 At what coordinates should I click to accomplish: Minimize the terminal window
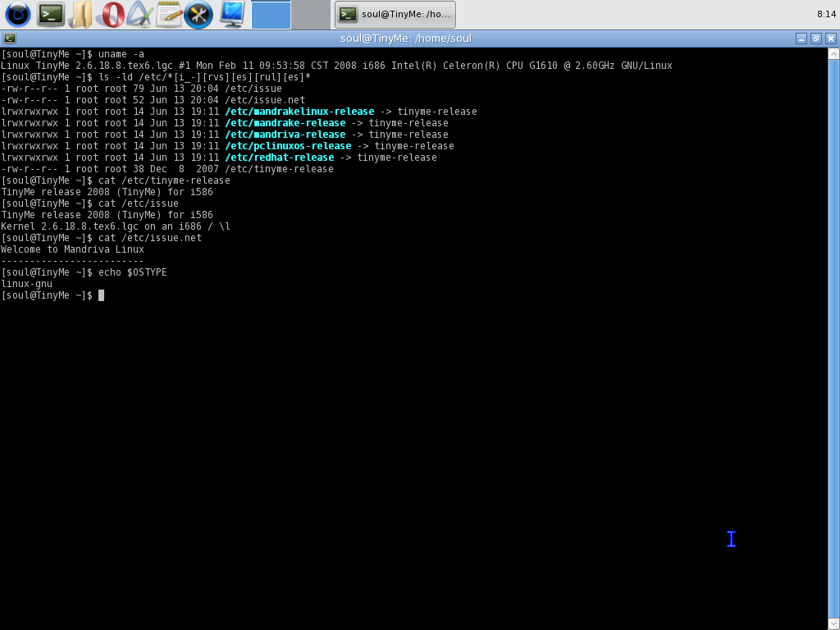pyautogui.click(x=801, y=39)
